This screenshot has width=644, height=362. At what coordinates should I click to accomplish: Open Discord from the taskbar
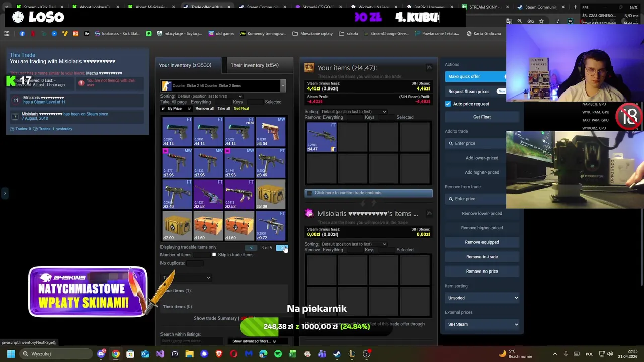coord(101,354)
